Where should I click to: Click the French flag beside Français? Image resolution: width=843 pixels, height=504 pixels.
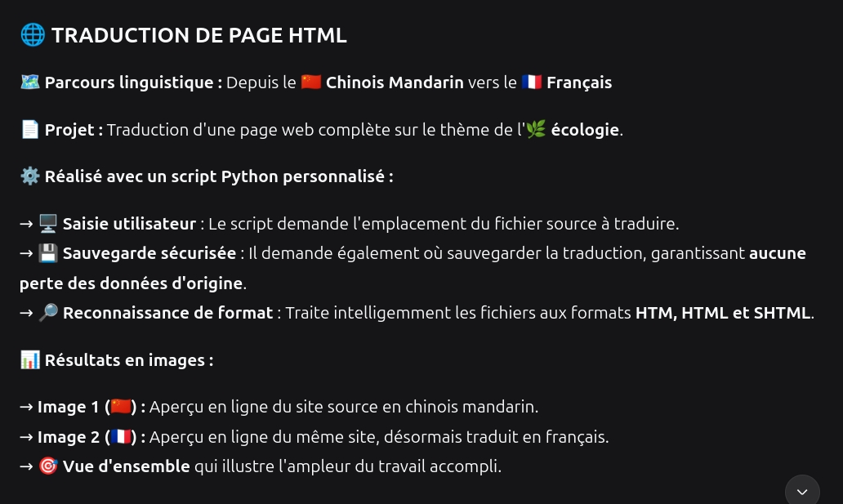[532, 83]
